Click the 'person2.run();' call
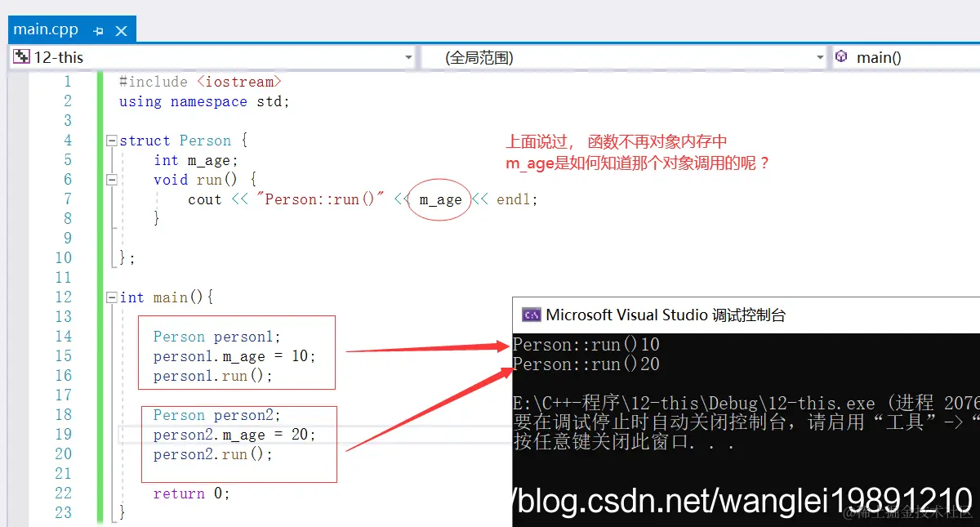This screenshot has height=527, width=980. 213,454
